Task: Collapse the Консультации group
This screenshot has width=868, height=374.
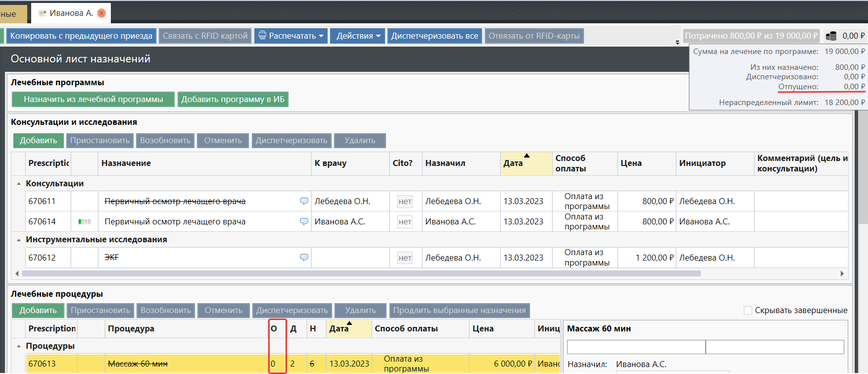Action: pyautogui.click(x=19, y=184)
